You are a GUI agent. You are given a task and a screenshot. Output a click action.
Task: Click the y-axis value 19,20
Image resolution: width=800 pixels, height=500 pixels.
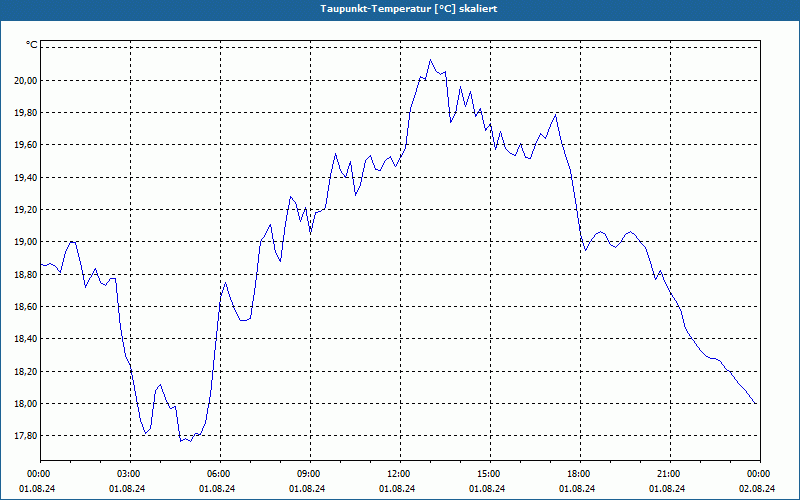pos(25,210)
